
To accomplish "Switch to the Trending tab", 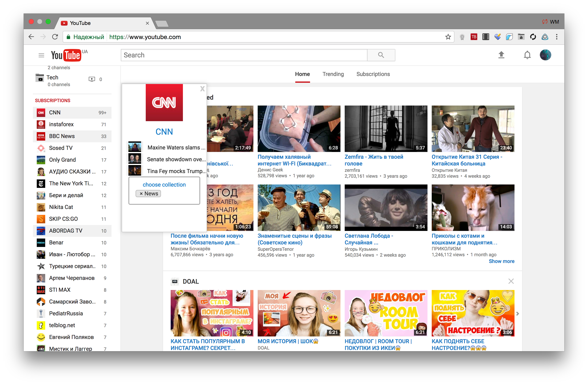I will click(333, 74).
